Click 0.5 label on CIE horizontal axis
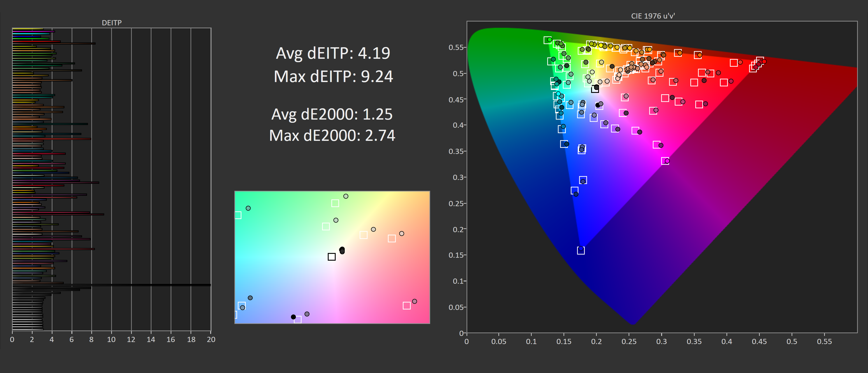 coord(792,342)
